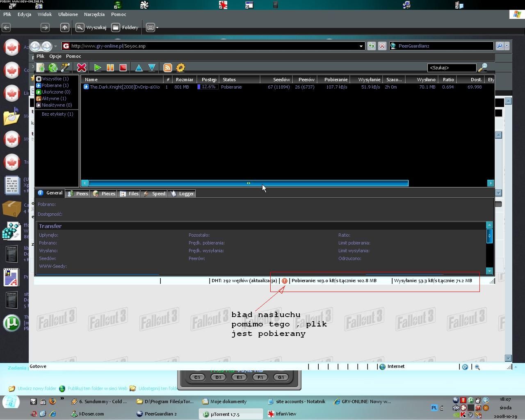Select The.Dark.Knight torrent row
This screenshot has width=525, height=420.
click(x=287, y=87)
